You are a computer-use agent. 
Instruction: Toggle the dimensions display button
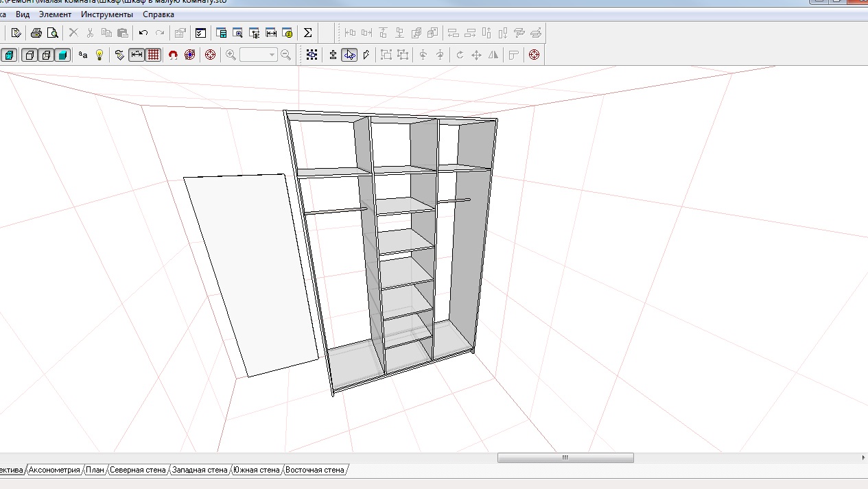pyautogui.click(x=137, y=55)
